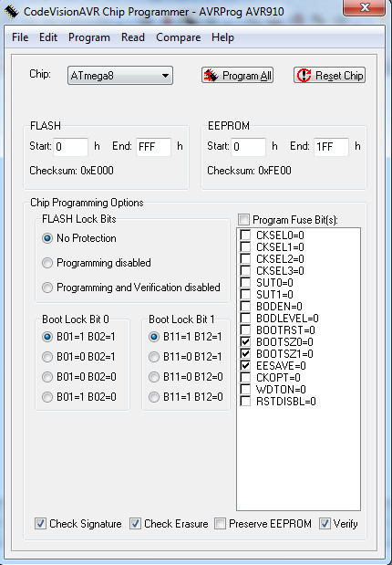This screenshot has width=392, height=565.
Task: Open the Chip selection dropdown arrow
Action: pyautogui.click(x=165, y=76)
